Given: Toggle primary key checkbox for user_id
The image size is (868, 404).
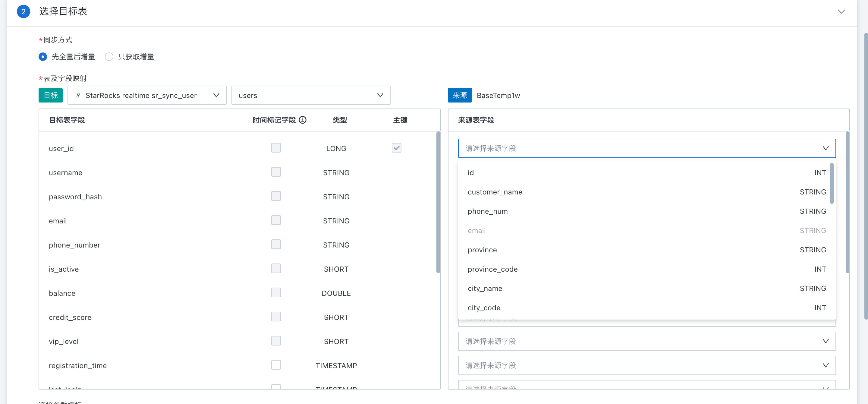Looking at the screenshot, I should tap(396, 148).
